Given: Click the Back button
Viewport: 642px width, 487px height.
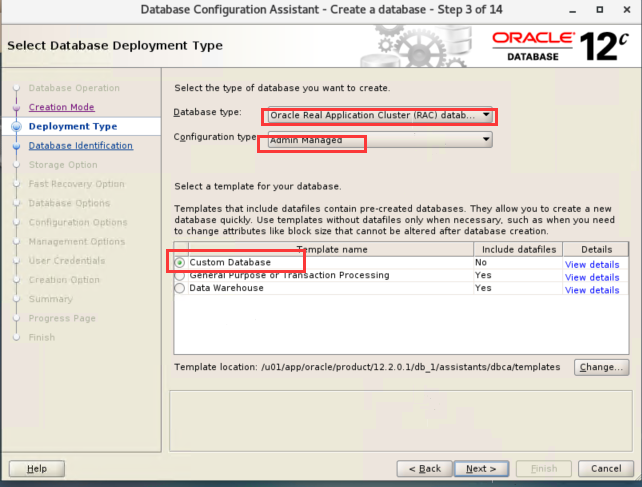Looking at the screenshot, I should point(425,469).
